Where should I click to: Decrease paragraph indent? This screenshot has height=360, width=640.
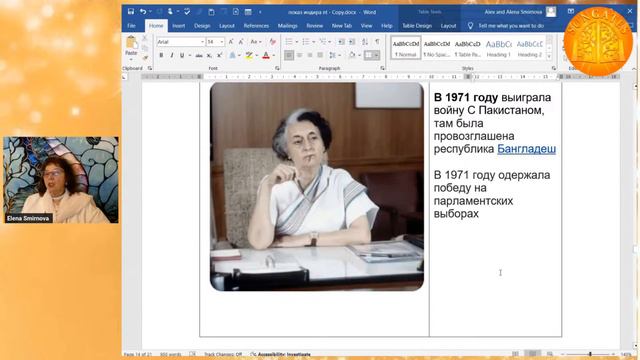click(341, 42)
